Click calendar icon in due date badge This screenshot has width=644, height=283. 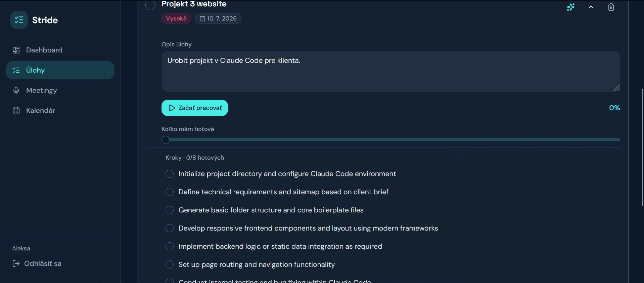202,18
